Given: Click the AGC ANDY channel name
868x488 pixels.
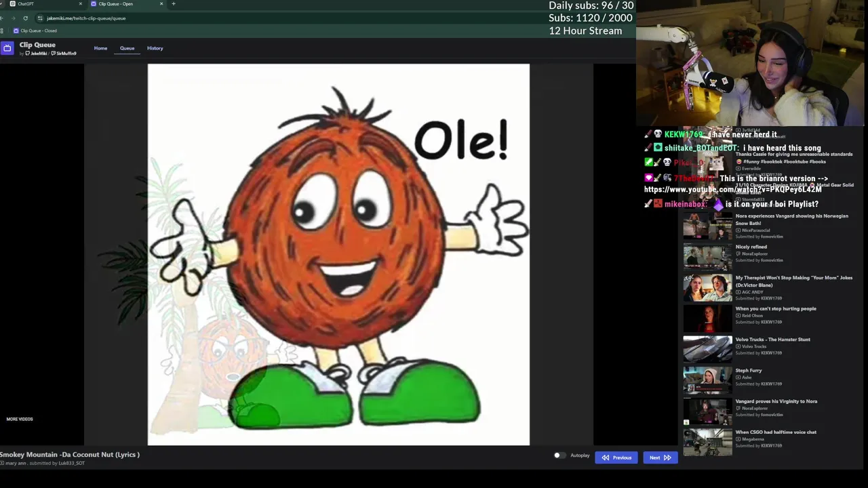Looking at the screenshot, I should click(x=752, y=292).
